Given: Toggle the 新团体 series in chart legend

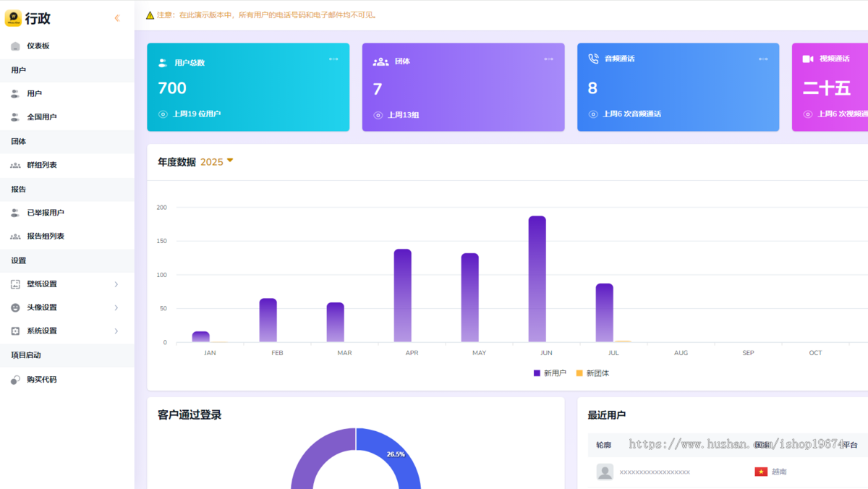Looking at the screenshot, I should click(x=592, y=373).
